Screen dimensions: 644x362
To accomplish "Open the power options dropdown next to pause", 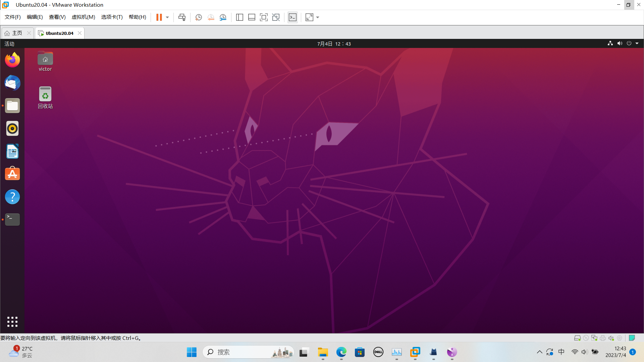I will pyautogui.click(x=167, y=17).
